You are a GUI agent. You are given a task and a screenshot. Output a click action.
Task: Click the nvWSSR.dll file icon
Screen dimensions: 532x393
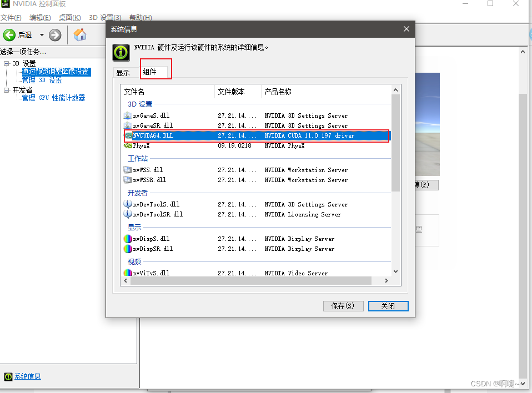click(x=128, y=180)
